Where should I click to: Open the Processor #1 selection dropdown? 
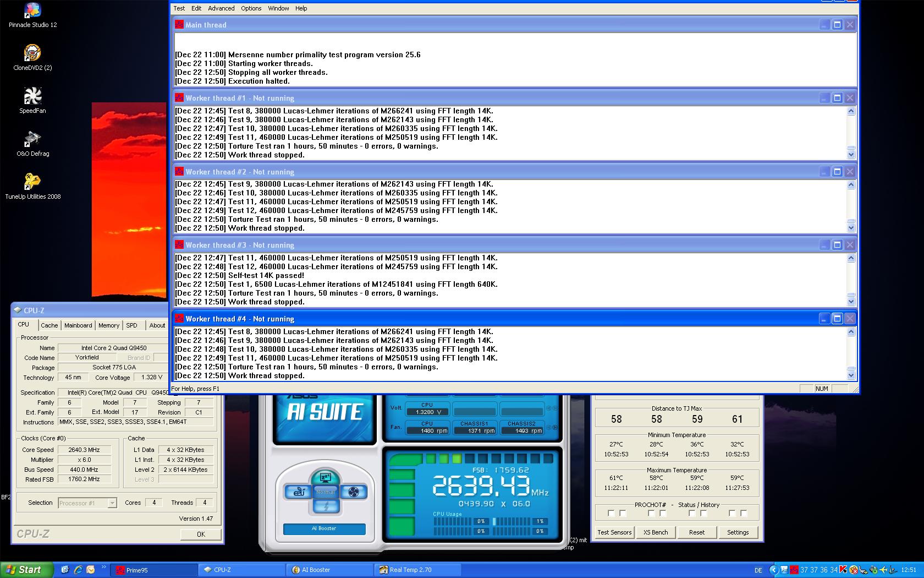click(x=112, y=503)
